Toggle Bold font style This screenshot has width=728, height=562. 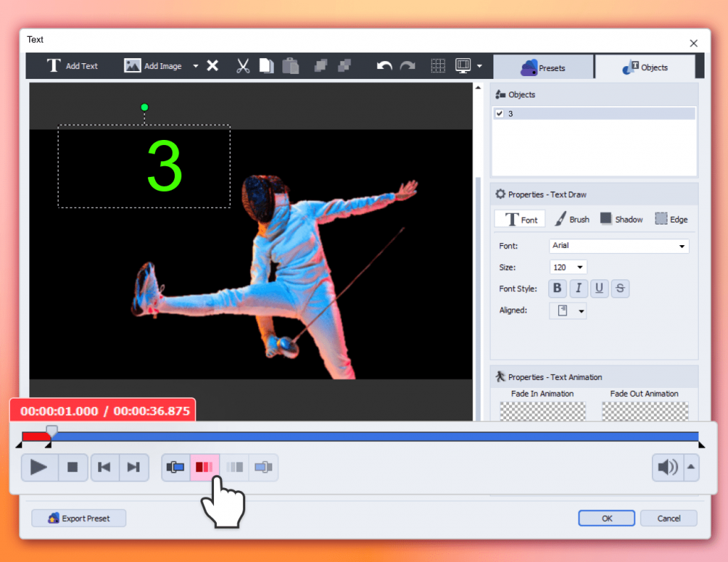(x=557, y=288)
